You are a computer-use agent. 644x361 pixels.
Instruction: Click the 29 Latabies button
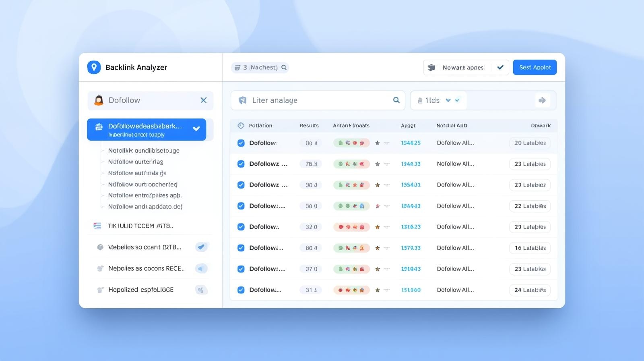click(x=530, y=227)
